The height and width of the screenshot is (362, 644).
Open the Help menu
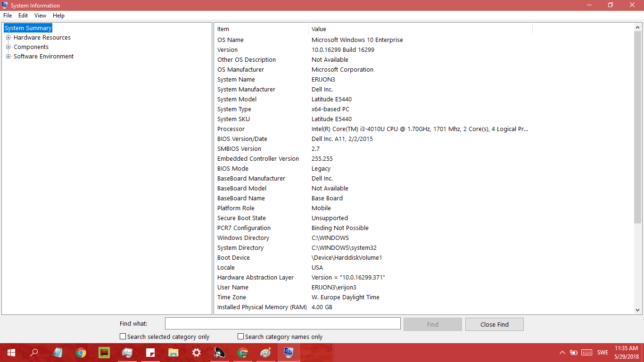click(59, 16)
